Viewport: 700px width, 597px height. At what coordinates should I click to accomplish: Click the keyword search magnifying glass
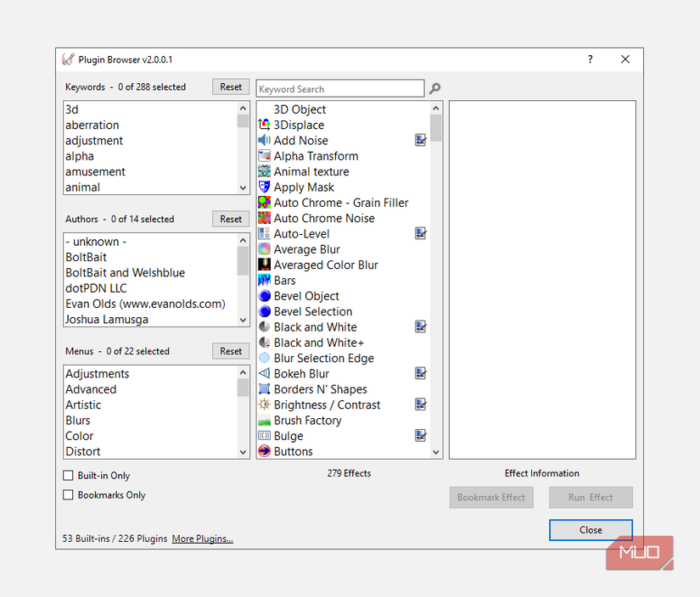pos(435,88)
